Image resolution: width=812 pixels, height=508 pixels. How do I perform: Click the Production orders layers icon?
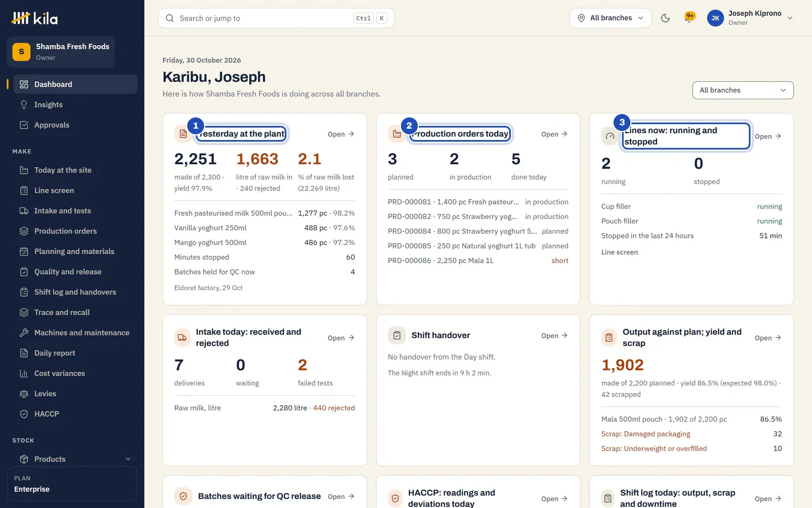click(x=24, y=231)
